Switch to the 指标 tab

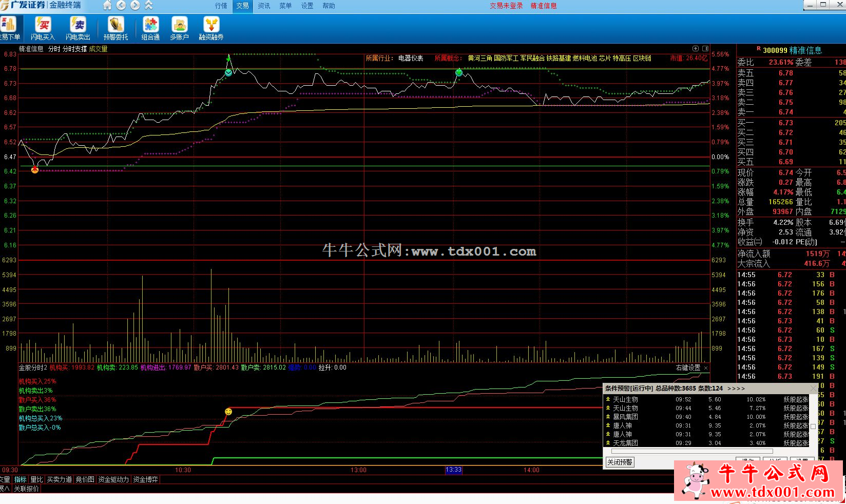point(20,479)
